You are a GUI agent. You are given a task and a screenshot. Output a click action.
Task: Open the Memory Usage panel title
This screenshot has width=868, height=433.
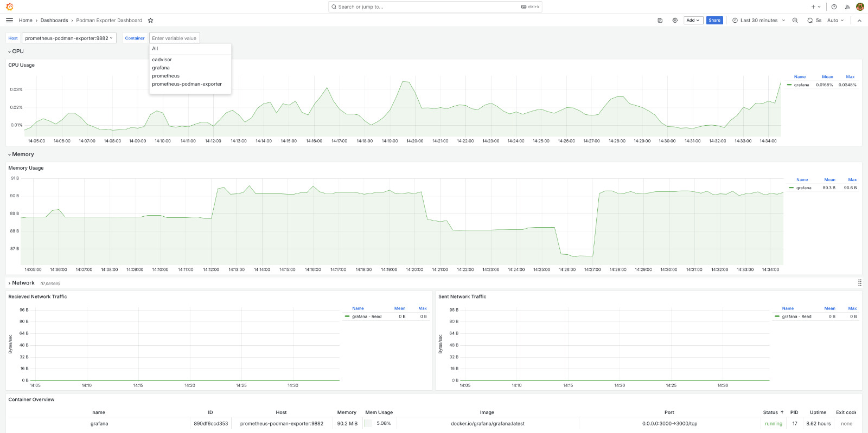point(26,168)
